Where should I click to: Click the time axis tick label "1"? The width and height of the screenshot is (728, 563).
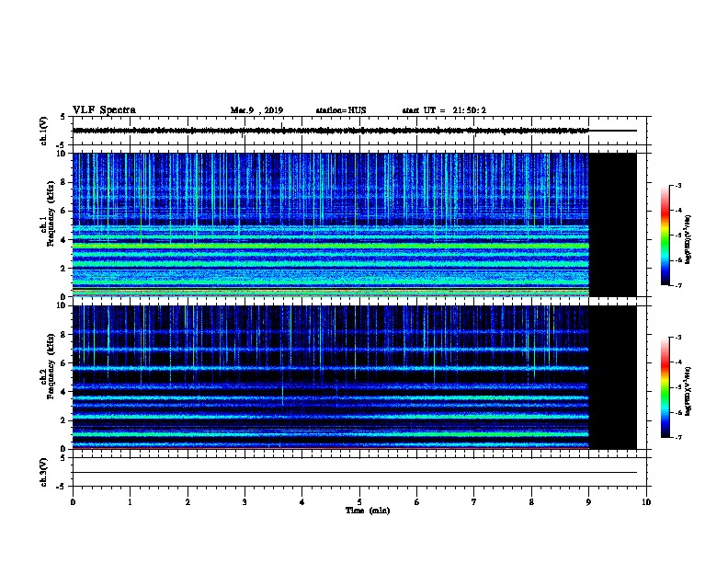click(x=130, y=502)
